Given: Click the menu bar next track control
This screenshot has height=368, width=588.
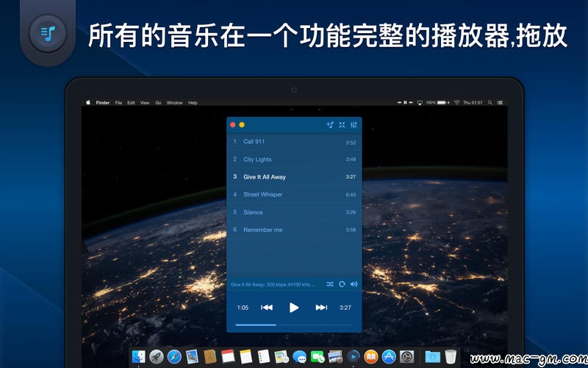Looking at the screenshot, I should pyautogui.click(x=412, y=102).
